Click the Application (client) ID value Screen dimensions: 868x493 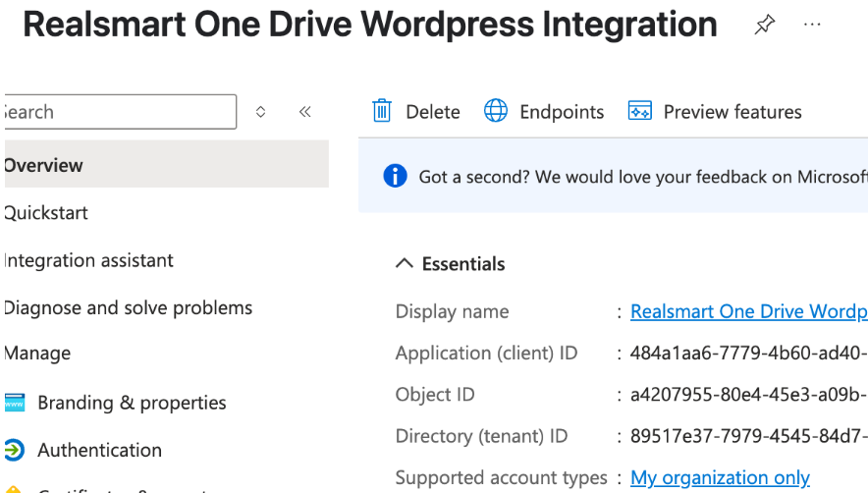[748, 353]
